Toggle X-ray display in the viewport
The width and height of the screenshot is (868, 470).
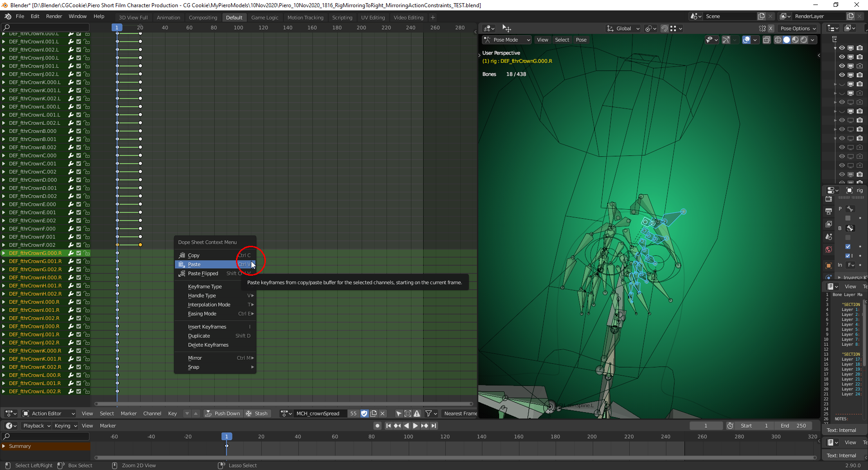767,40
